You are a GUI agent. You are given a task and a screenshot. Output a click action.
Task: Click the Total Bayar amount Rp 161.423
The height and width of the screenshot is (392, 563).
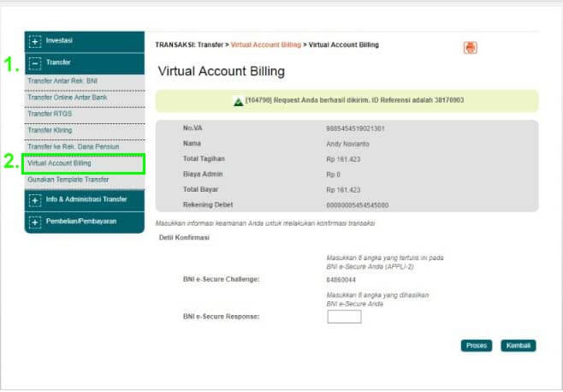pyautogui.click(x=343, y=190)
